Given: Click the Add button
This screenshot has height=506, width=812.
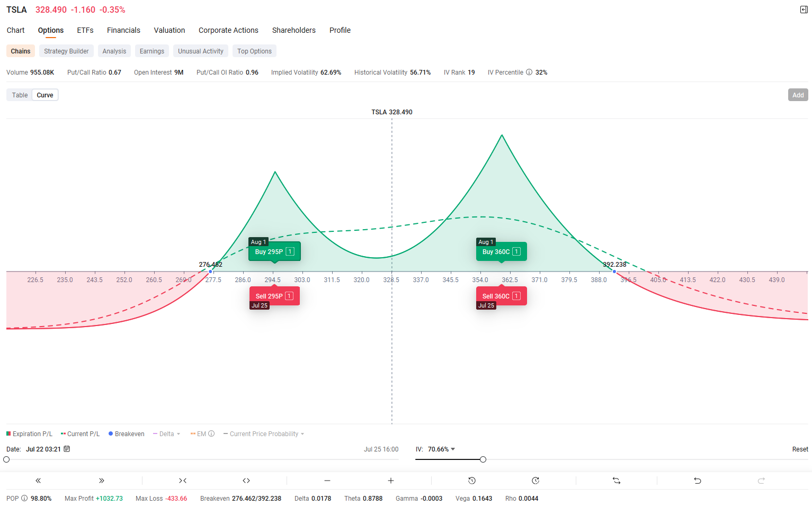Looking at the screenshot, I should [798, 95].
